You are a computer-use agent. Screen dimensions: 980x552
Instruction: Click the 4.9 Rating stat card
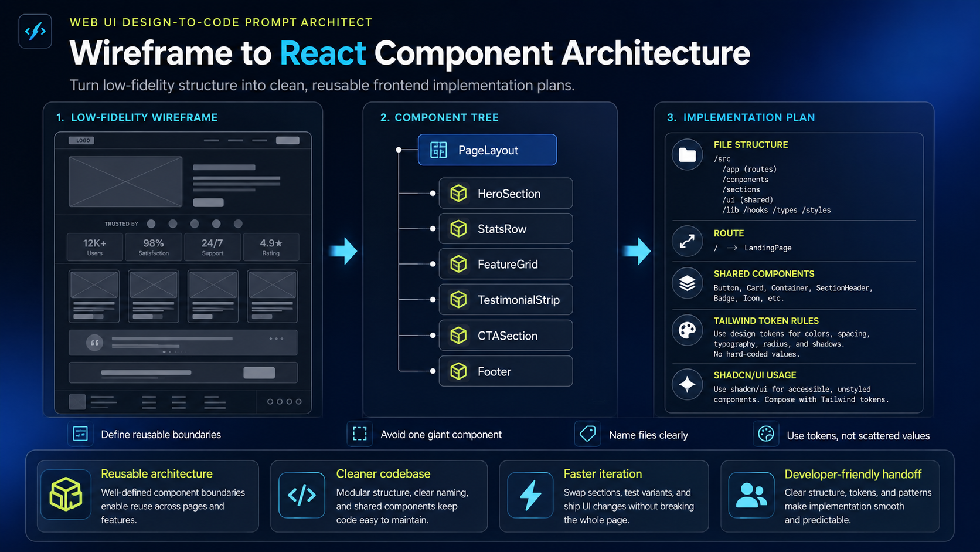tap(271, 247)
